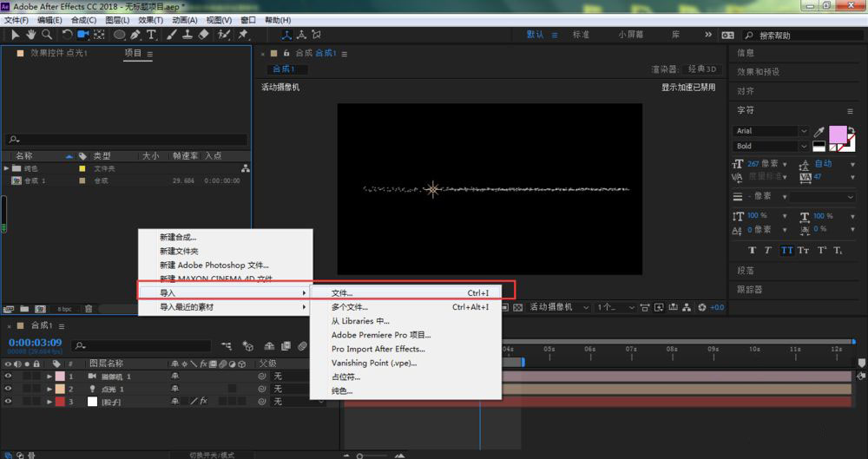Open the 段落 panel
The width and height of the screenshot is (868, 459).
tap(746, 271)
